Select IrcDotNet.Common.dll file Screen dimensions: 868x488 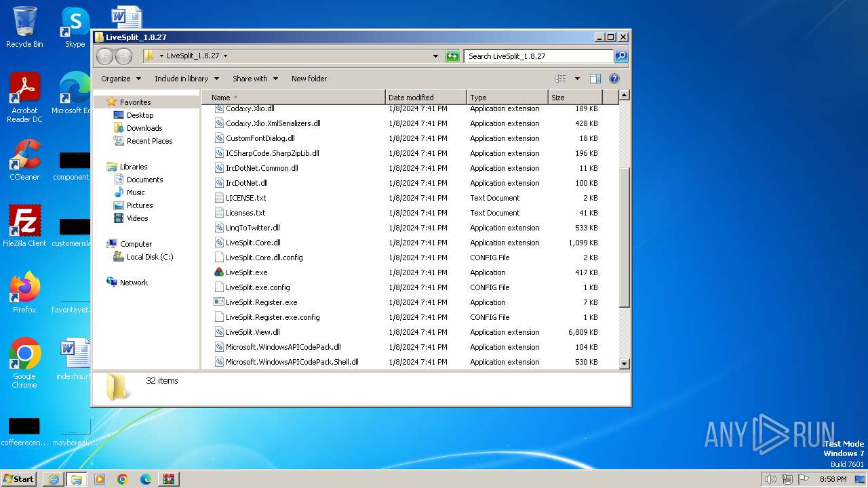point(262,168)
